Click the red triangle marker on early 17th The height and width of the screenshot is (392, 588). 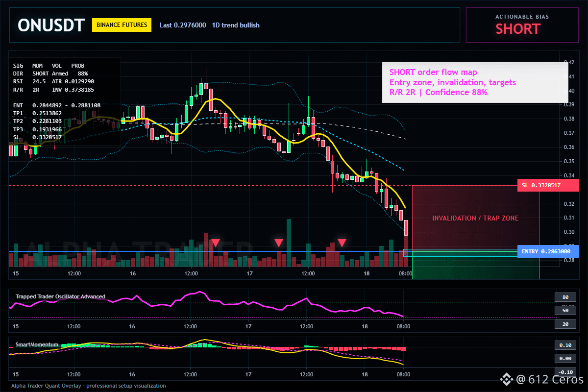(x=279, y=243)
